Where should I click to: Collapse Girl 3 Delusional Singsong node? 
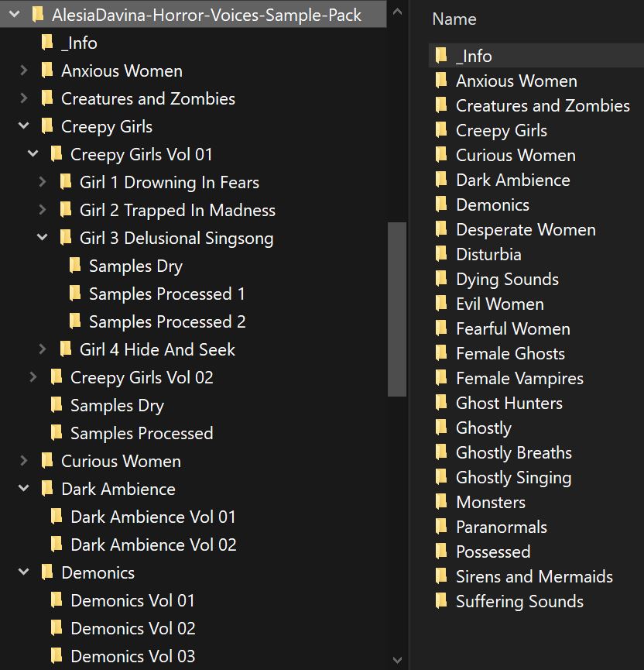pyautogui.click(x=43, y=237)
